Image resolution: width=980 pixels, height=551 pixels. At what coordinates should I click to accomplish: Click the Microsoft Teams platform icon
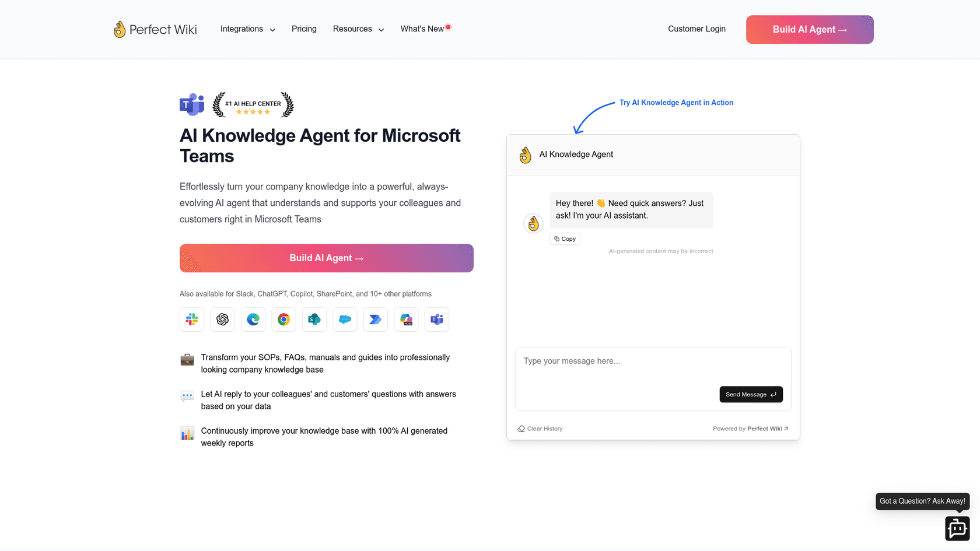[x=437, y=320]
